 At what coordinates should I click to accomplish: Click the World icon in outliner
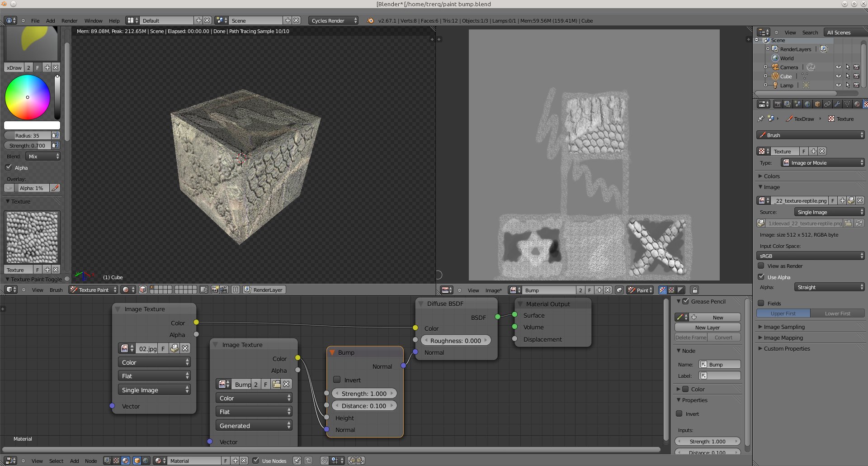[x=775, y=58]
